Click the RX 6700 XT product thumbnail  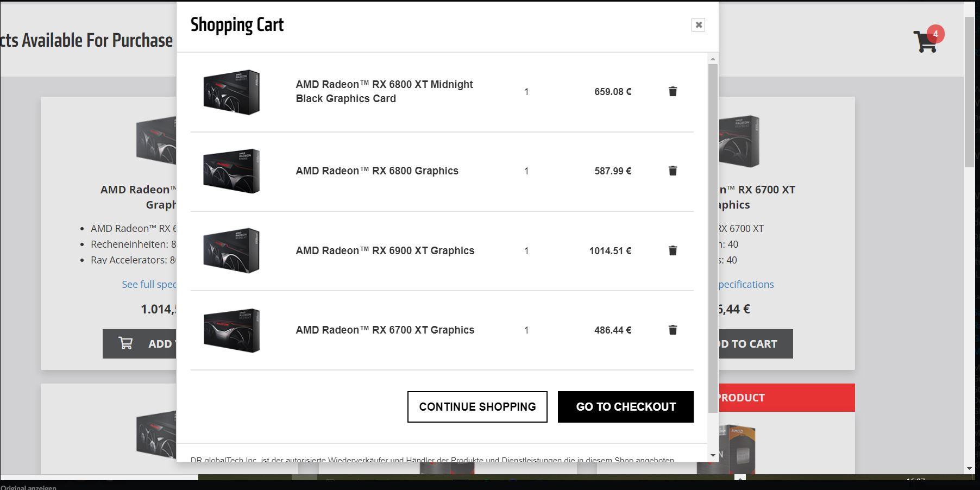pyautogui.click(x=231, y=330)
